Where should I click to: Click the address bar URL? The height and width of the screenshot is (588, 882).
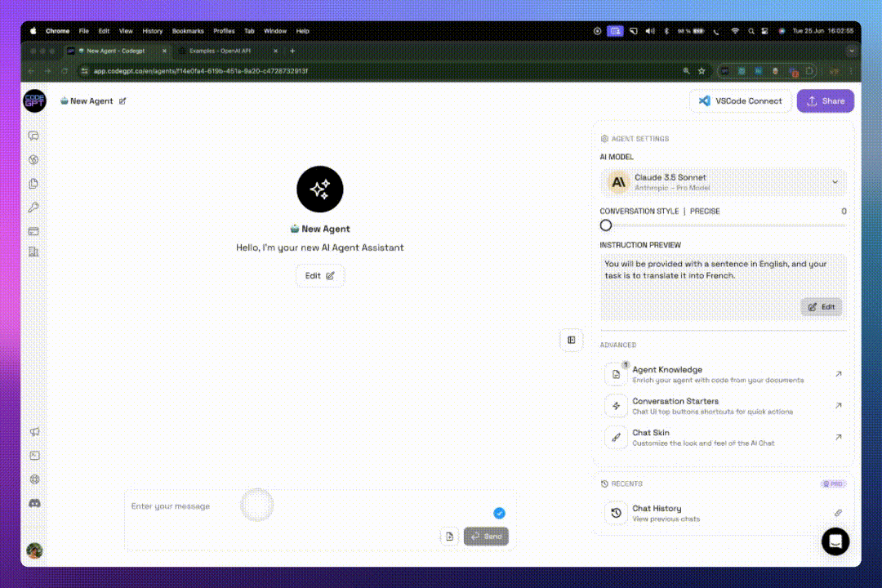tap(200, 71)
